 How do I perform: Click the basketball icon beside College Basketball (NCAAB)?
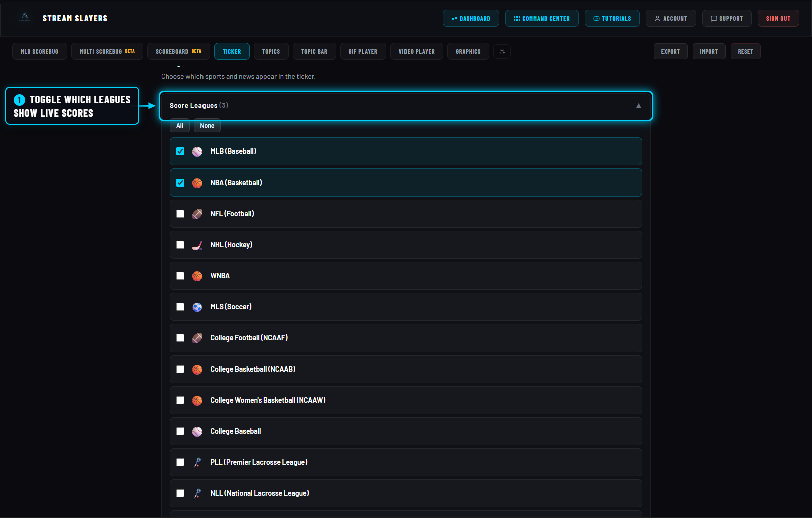coord(197,369)
